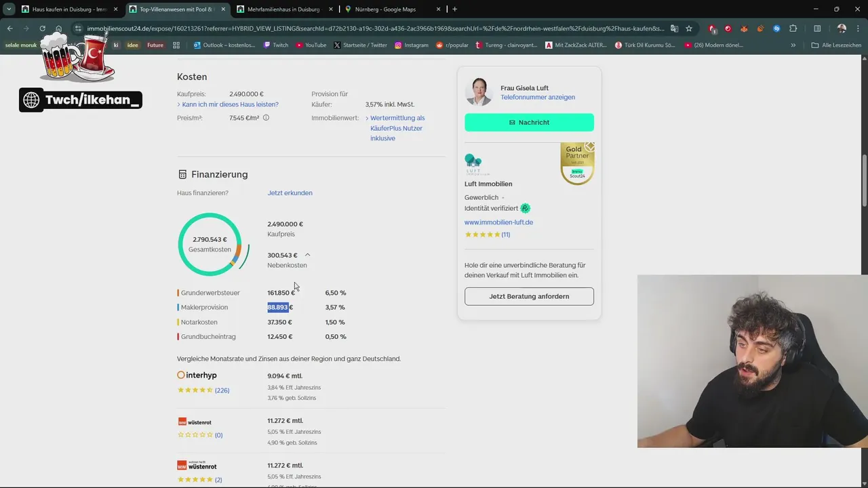Open the Instagram bookmark
The height and width of the screenshot is (488, 868).
411,45
